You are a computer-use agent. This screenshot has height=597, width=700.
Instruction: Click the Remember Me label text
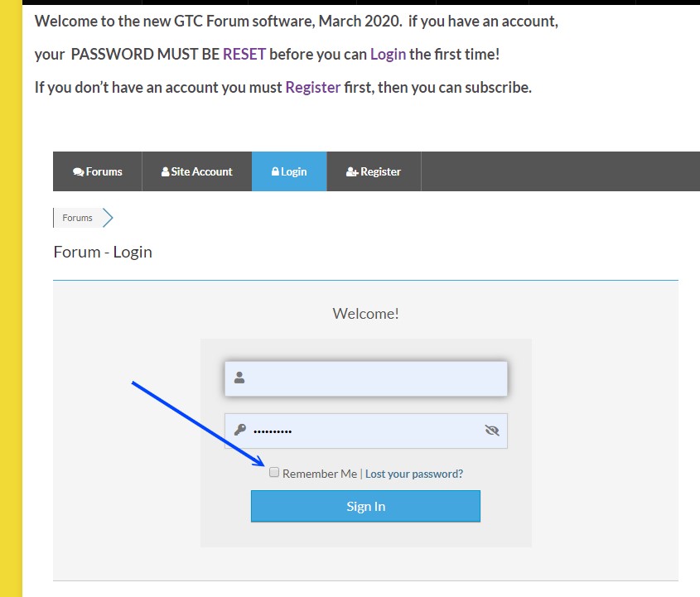320,474
